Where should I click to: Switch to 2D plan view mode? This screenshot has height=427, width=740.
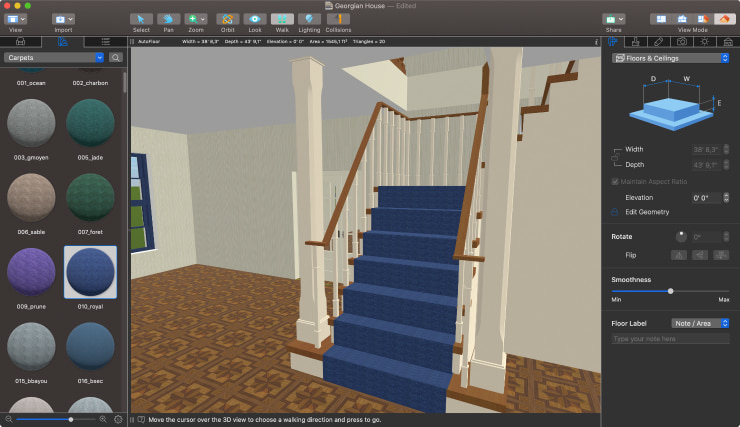coord(661,19)
